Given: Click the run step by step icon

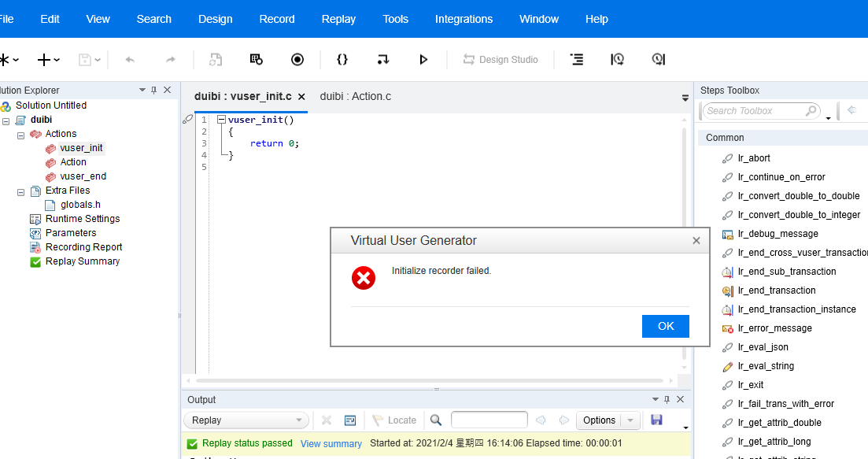Looking at the screenshot, I should 382,59.
